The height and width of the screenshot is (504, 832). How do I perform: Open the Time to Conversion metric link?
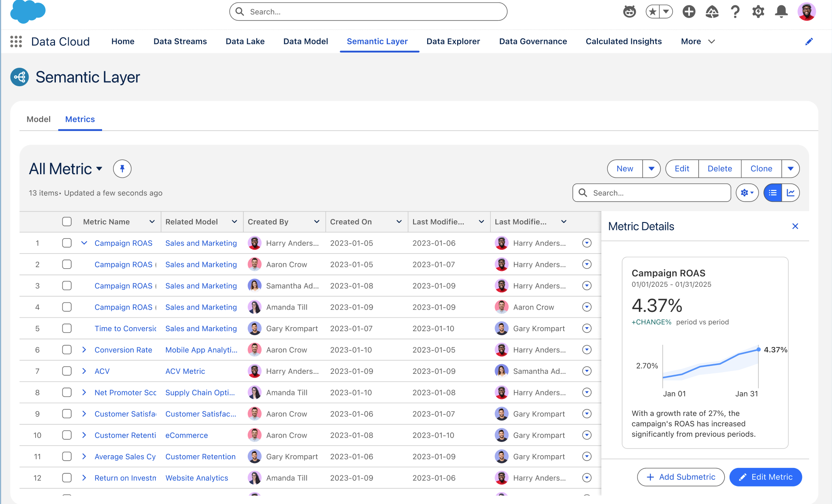125,329
